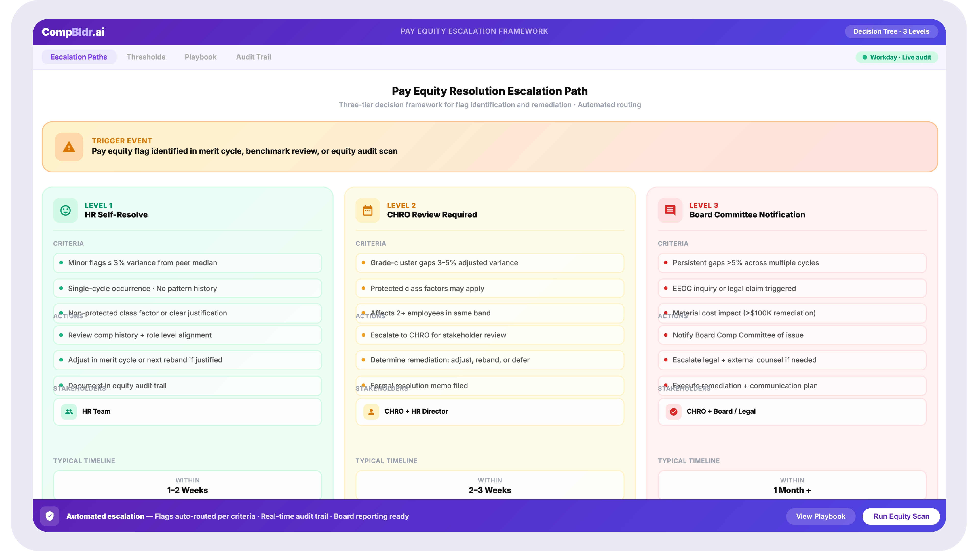Click the Level 1 smiley face icon
Image resolution: width=980 pixels, height=551 pixels.
pyautogui.click(x=65, y=210)
